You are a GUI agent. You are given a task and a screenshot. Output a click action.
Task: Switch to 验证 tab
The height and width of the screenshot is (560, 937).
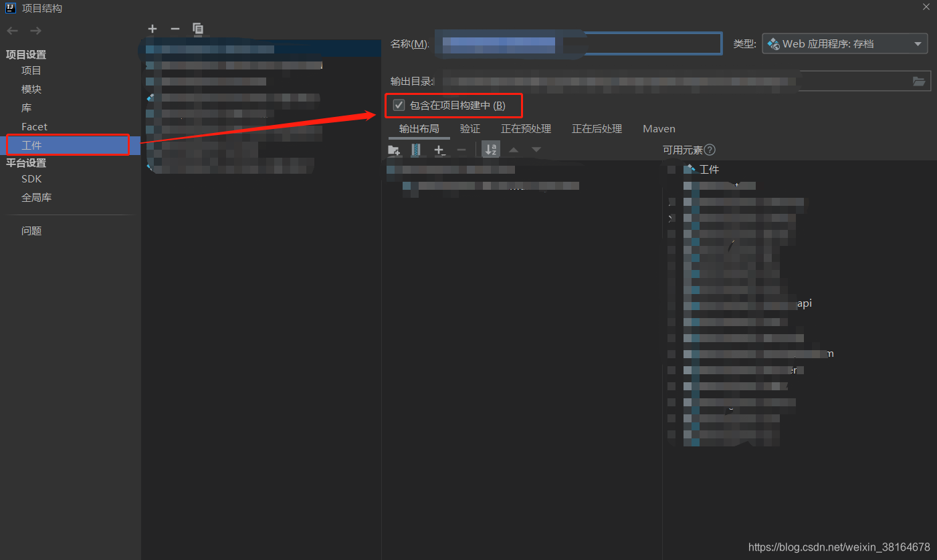click(470, 129)
